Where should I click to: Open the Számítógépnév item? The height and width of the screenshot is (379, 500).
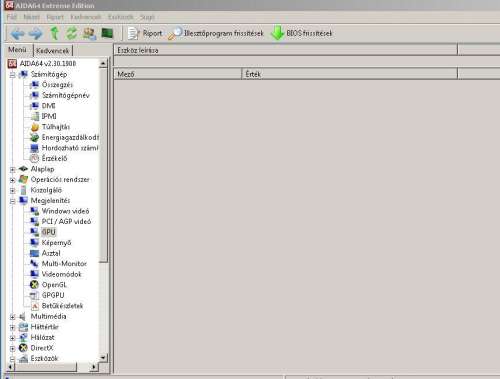tap(65, 95)
